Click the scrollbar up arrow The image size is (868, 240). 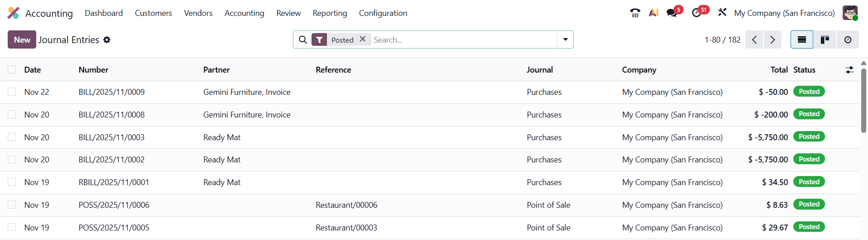click(x=863, y=63)
